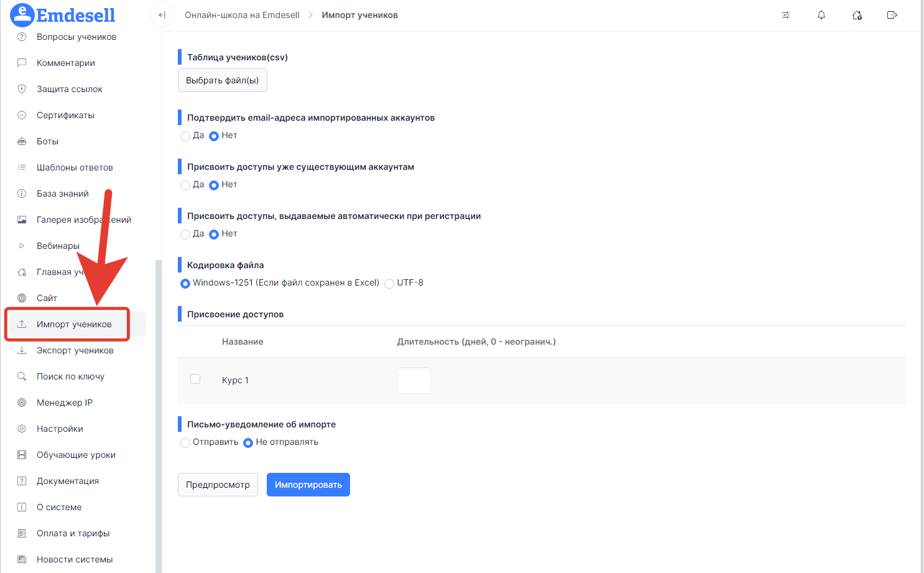The height and width of the screenshot is (573, 924).
Task: Open Настройки gear icon in sidebar
Action: 22,429
